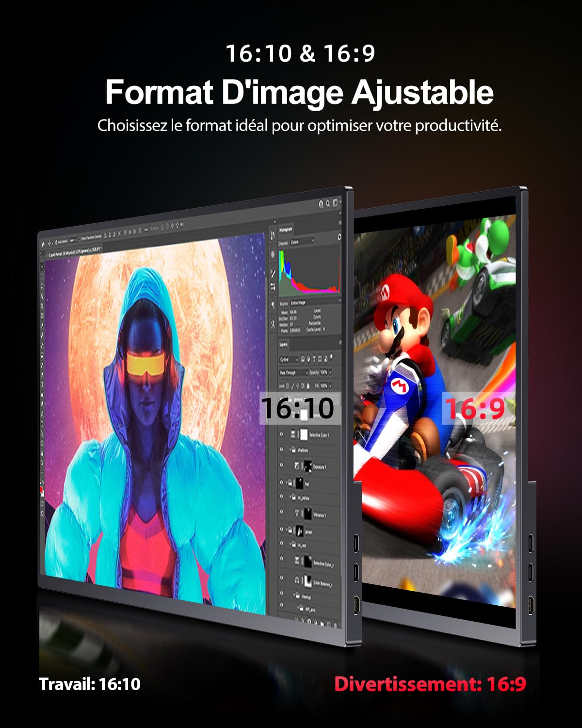Viewport: 582px width, 728px height.
Task: Select the open document tab
Action: pyautogui.click(x=75, y=252)
